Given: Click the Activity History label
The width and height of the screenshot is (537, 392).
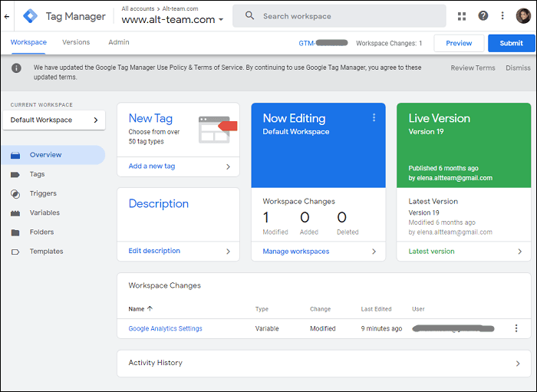Looking at the screenshot, I should [x=156, y=363].
